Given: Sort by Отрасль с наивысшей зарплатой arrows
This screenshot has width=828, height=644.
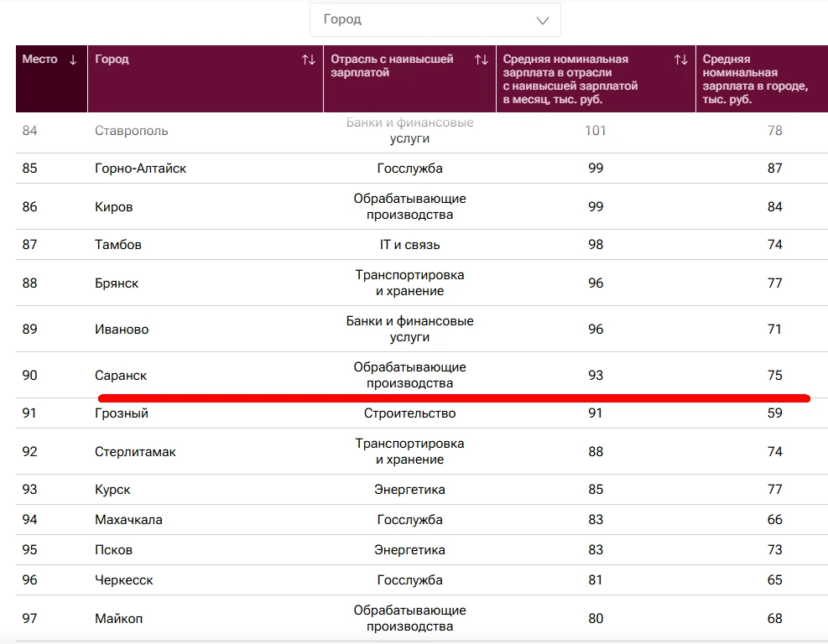Looking at the screenshot, I should point(481,60).
